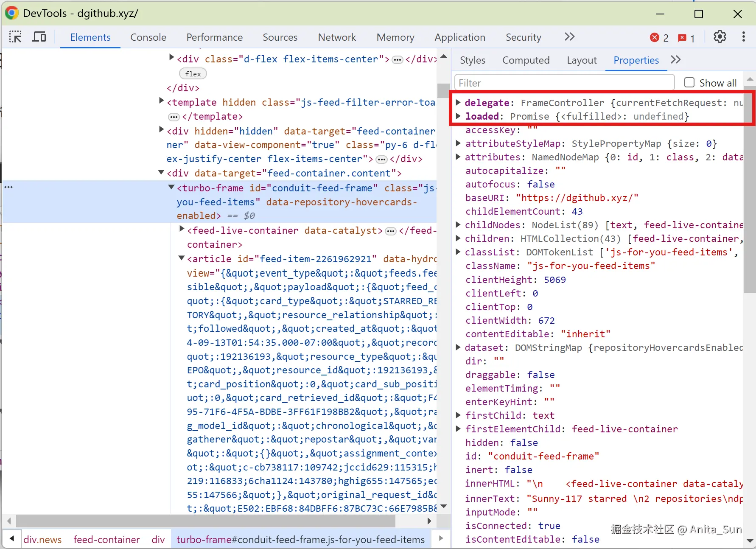756x549 pixels.
Task: Collapse the article feed-item-2261962921 node
Action: point(182,258)
